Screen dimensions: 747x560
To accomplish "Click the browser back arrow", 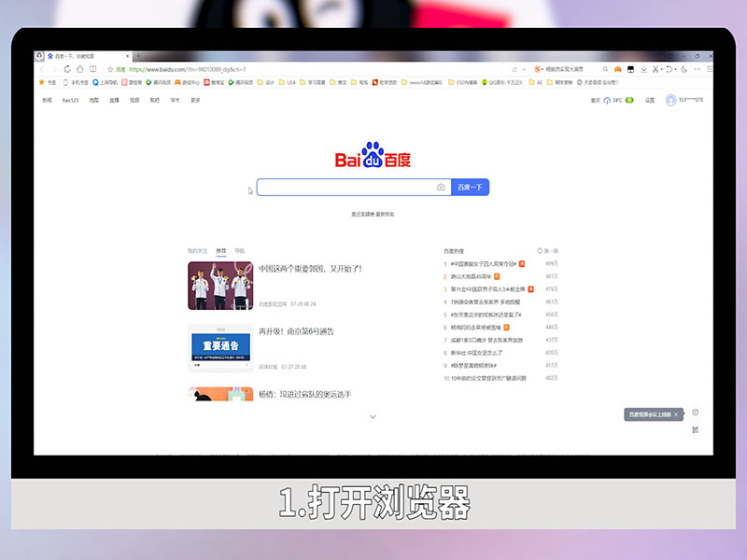I will coord(42,69).
